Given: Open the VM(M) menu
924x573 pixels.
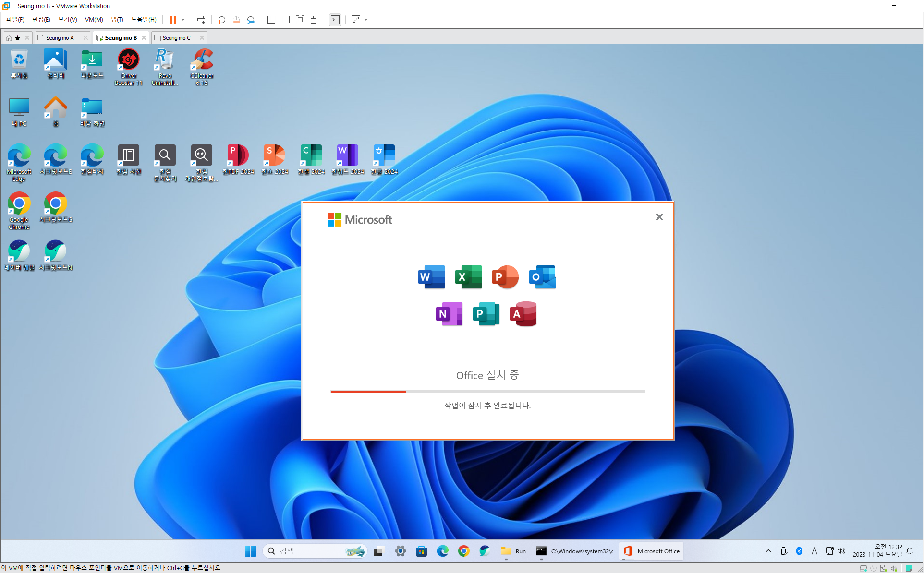Looking at the screenshot, I should pyautogui.click(x=94, y=20).
